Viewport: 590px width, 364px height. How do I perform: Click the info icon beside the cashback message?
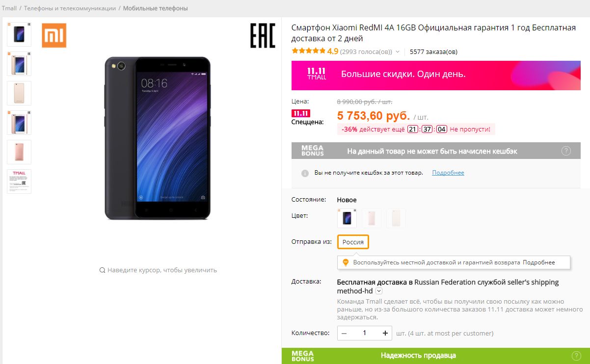pos(305,173)
